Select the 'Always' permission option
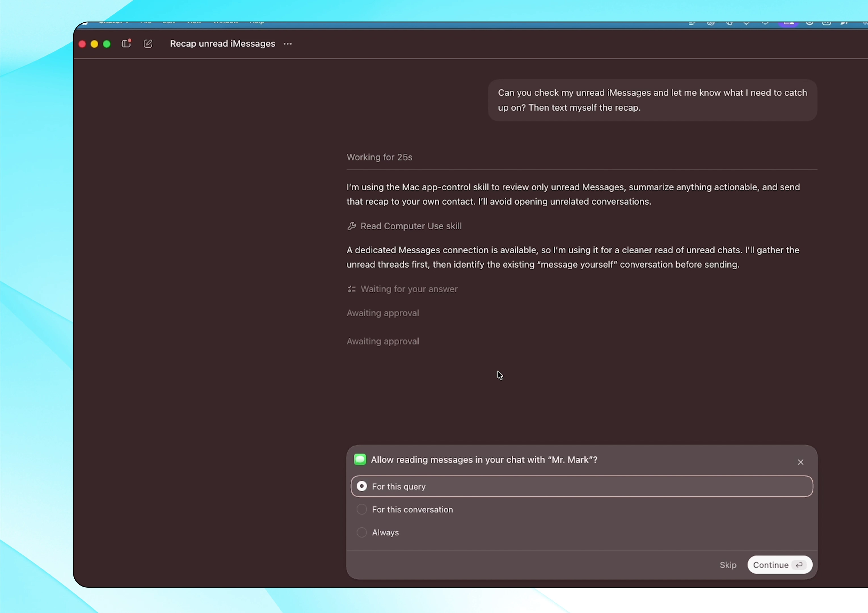The height and width of the screenshot is (613, 868). pos(582,532)
